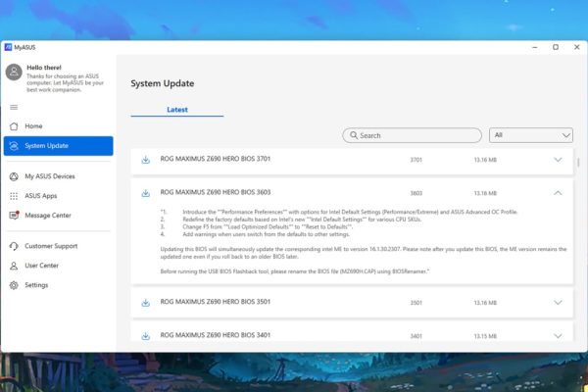Open the All filter dropdown
The image size is (588, 392).
click(531, 135)
